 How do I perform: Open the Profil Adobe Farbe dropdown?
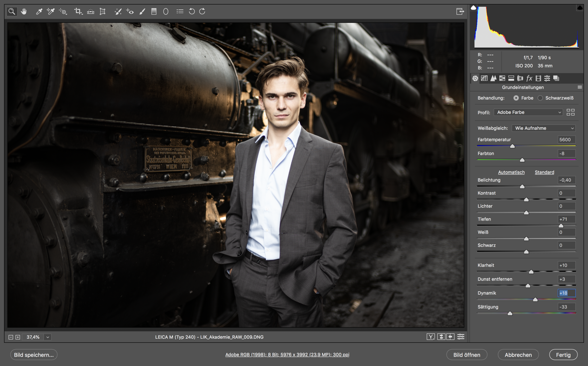click(x=528, y=112)
